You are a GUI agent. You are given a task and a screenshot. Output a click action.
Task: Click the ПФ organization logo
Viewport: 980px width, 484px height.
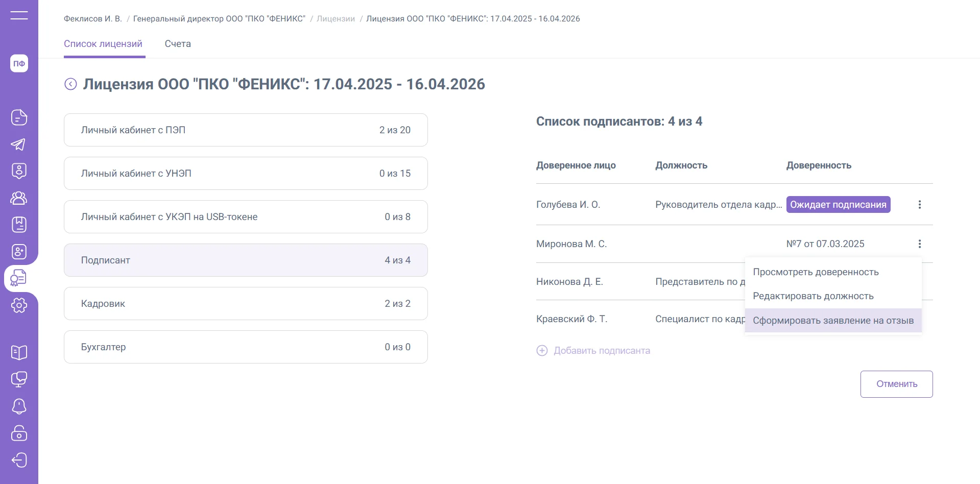point(19,63)
